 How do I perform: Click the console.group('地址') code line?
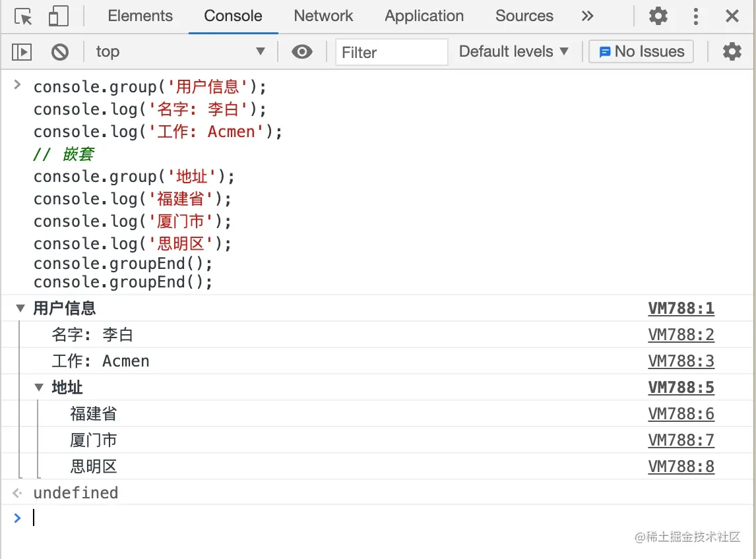134,177
